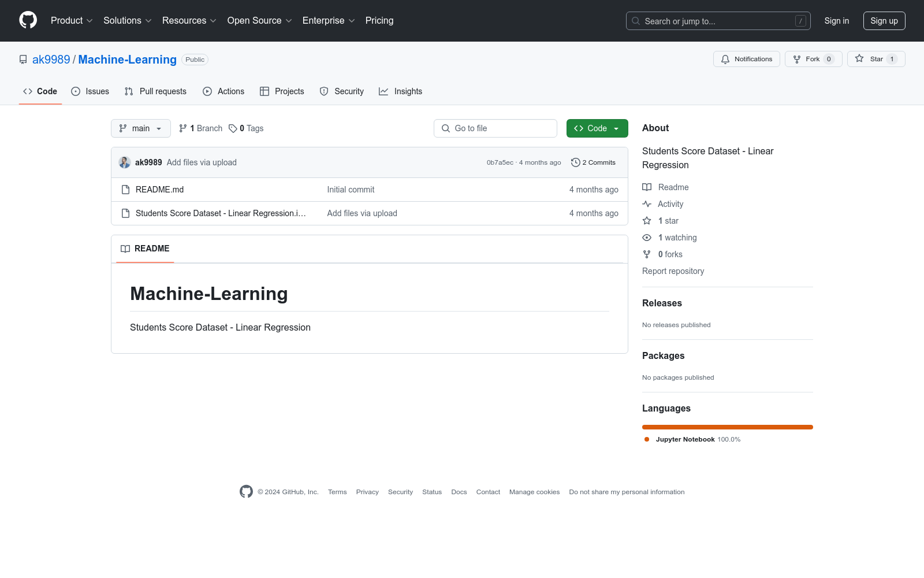Click the branch icon next to 1 Branch
This screenshot has height=578, width=924.
[x=183, y=128]
